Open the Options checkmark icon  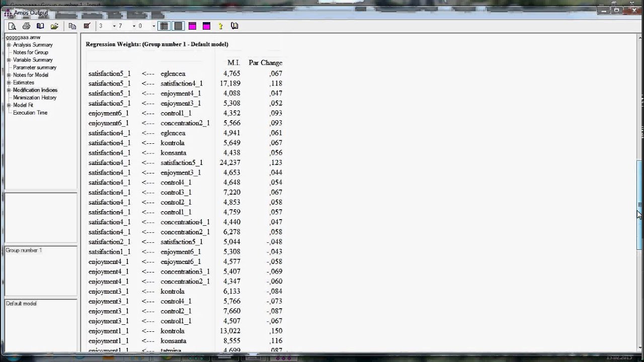87,26
